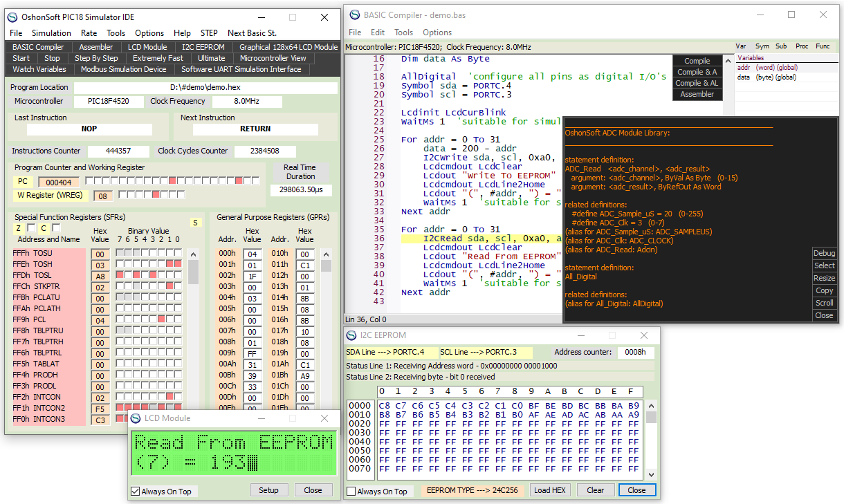The image size is (844, 504).
Task: Click the OshonSoft logo in the BASIC Compiler title bar
Action: pyautogui.click(x=355, y=15)
